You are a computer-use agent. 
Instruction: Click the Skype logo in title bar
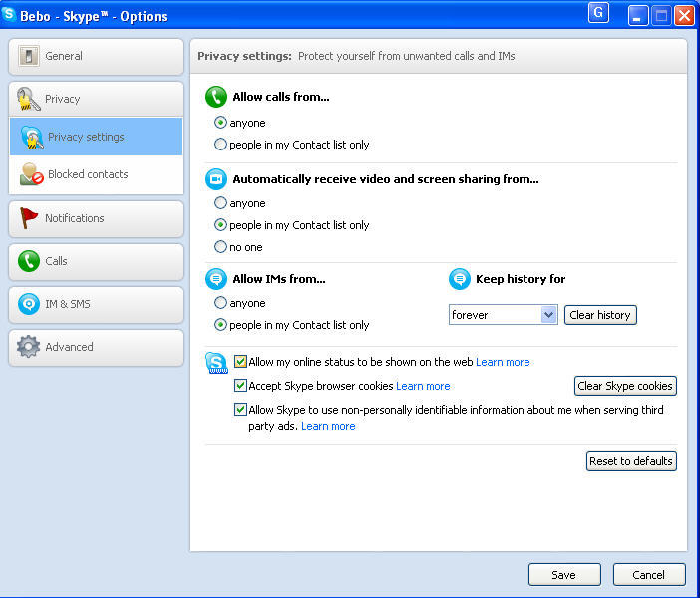click(x=9, y=14)
